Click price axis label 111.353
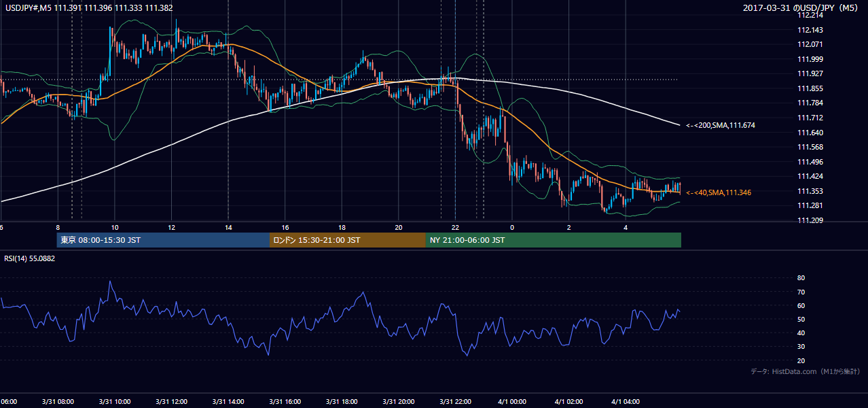The height and width of the screenshot is (408, 868). (x=810, y=191)
